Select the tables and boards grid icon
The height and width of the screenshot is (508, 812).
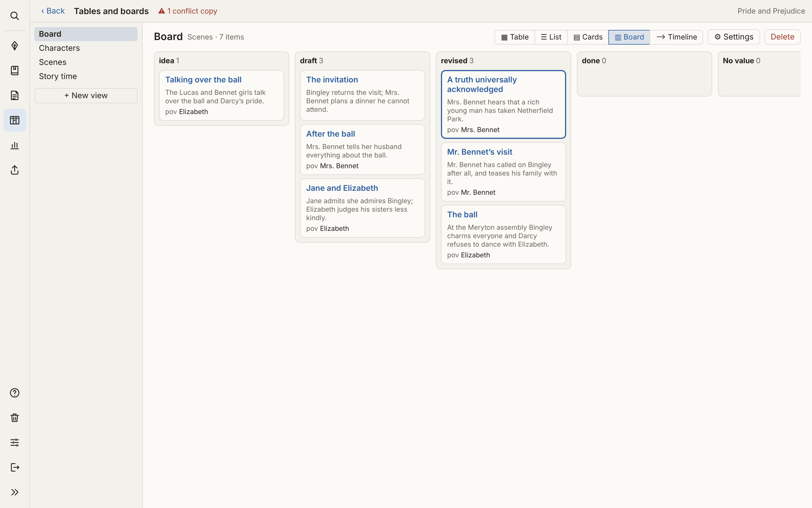pos(14,120)
